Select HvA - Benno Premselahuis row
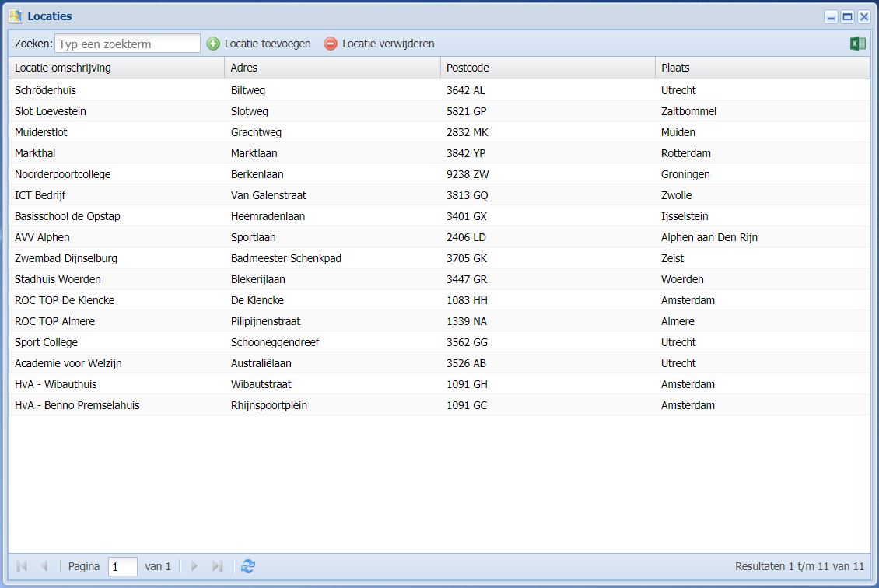879x588 pixels. click(439, 405)
